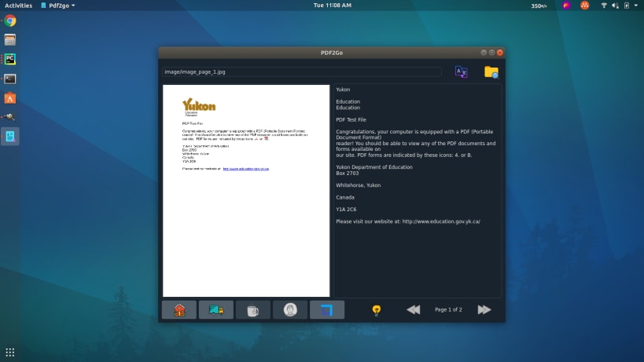Image resolution: width=644 pixels, height=362 pixels.
Task: Click the yellow lightbulb hint icon
Action: [376, 310]
